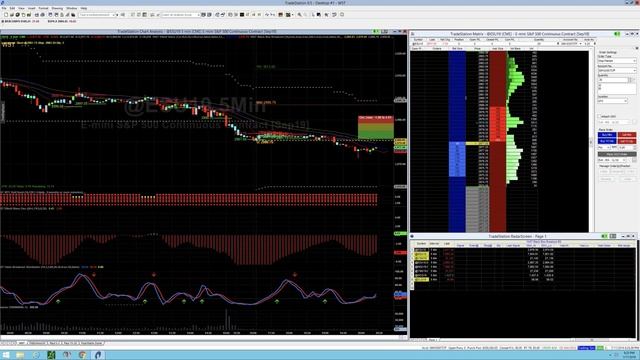Click the new blank document toolbar icon
This screenshot has width=640, height=360.
pos(6,15)
